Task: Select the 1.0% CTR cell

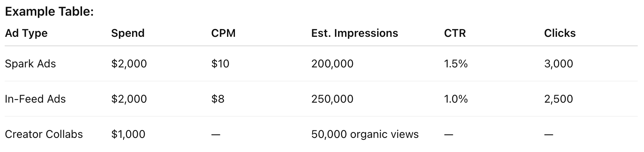Action: (456, 99)
